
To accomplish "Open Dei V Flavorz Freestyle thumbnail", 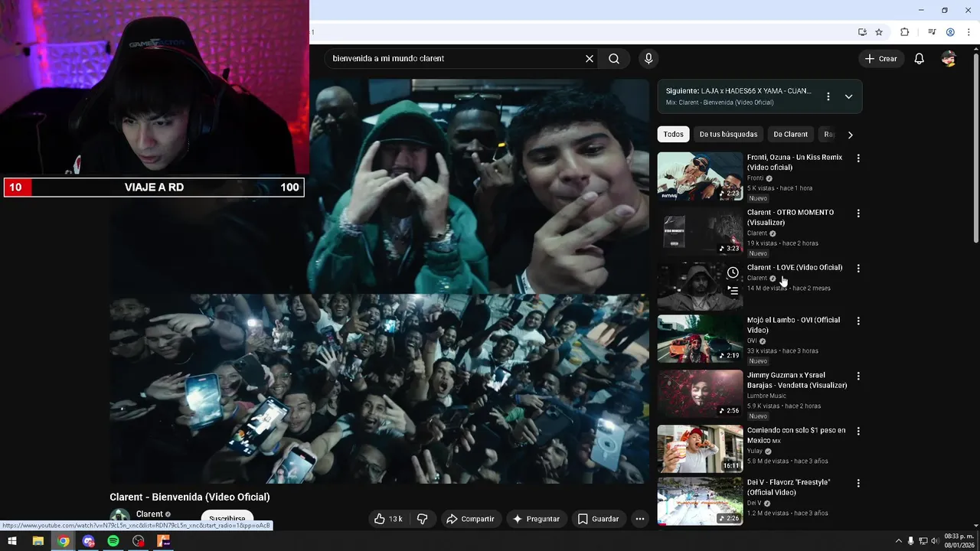I will pyautogui.click(x=700, y=501).
